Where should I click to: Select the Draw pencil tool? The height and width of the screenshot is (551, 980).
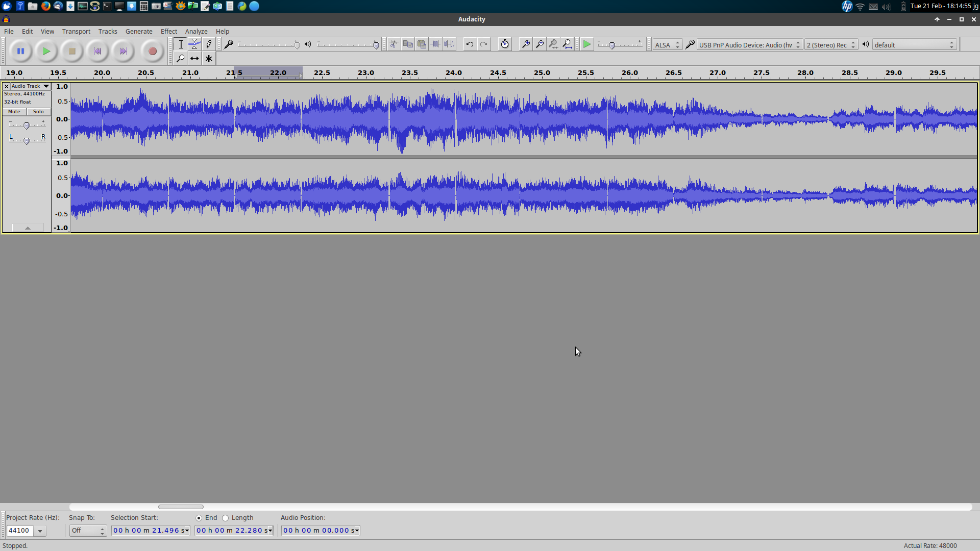coord(209,44)
